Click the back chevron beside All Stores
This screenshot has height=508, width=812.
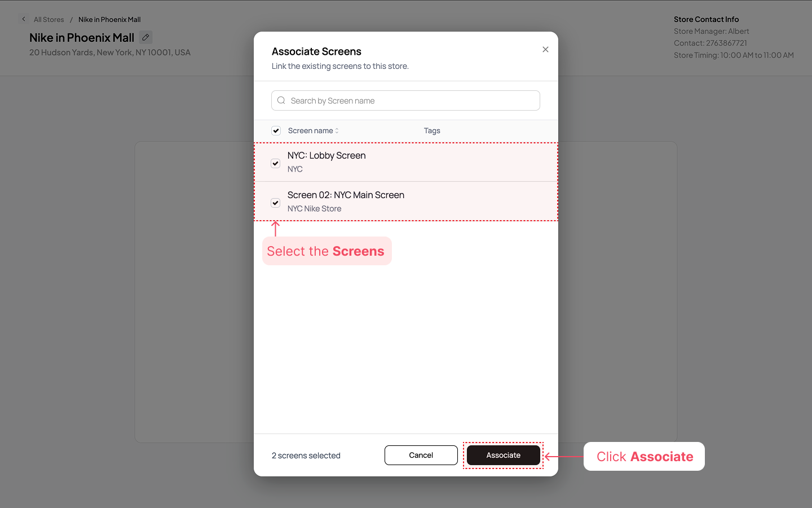coord(24,19)
